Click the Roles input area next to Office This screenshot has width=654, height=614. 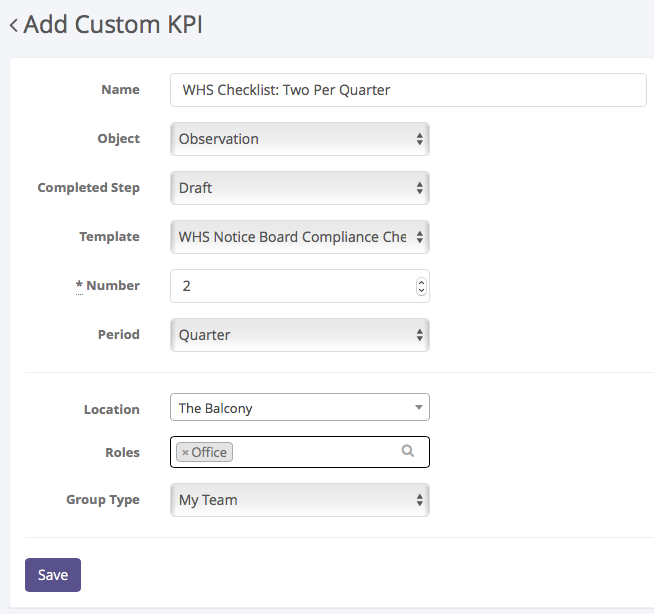pos(315,453)
